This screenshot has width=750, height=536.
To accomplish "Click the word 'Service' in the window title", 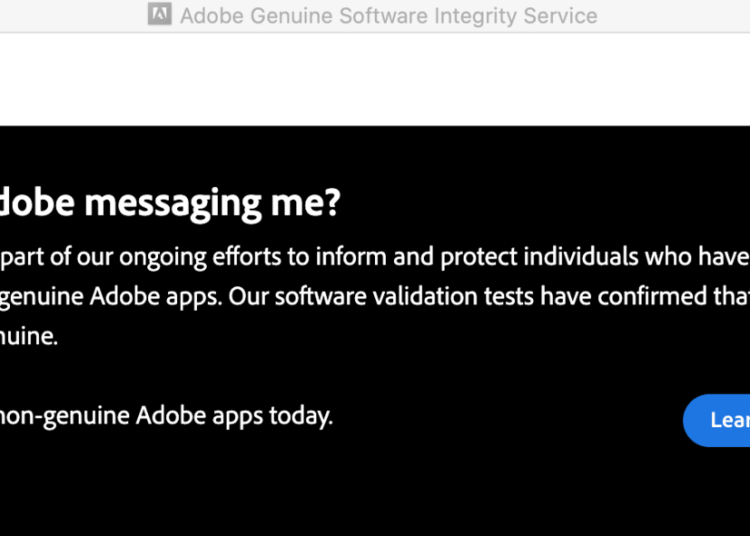I will click(559, 16).
